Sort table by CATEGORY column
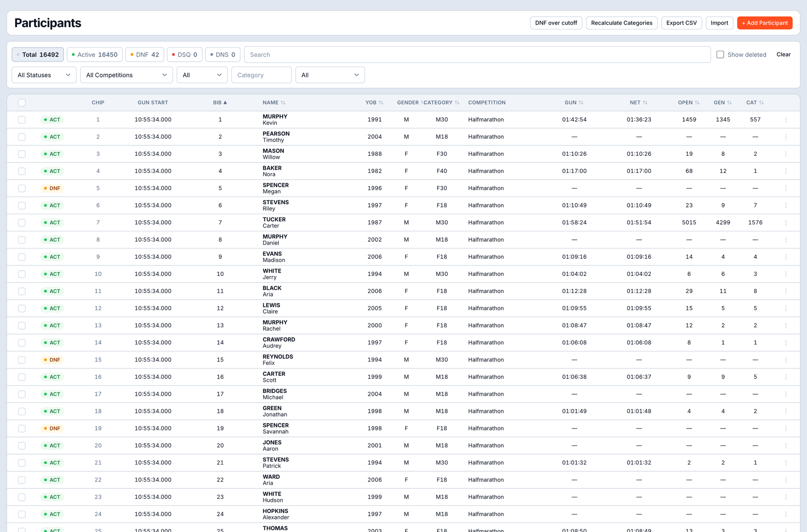 (x=442, y=103)
